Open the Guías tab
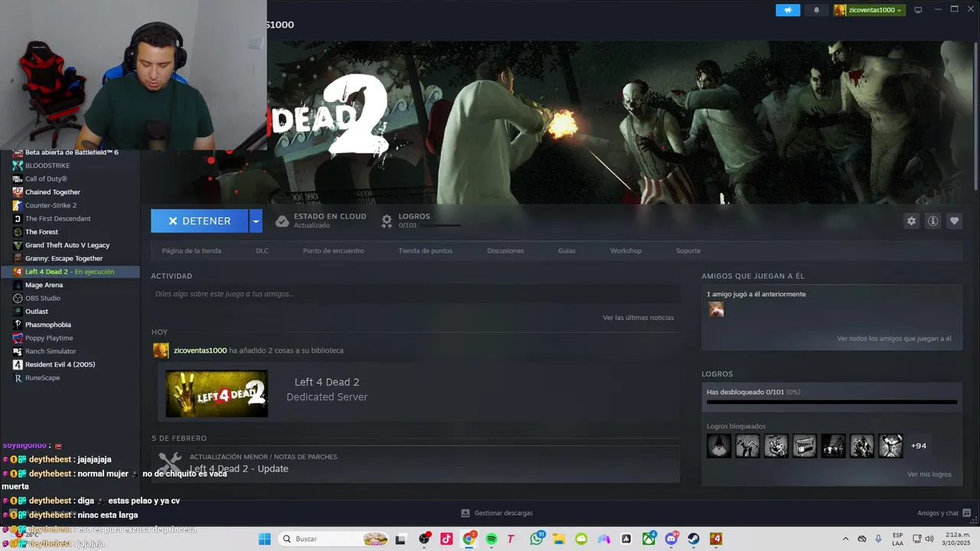This screenshot has height=551, width=980. 567,251
